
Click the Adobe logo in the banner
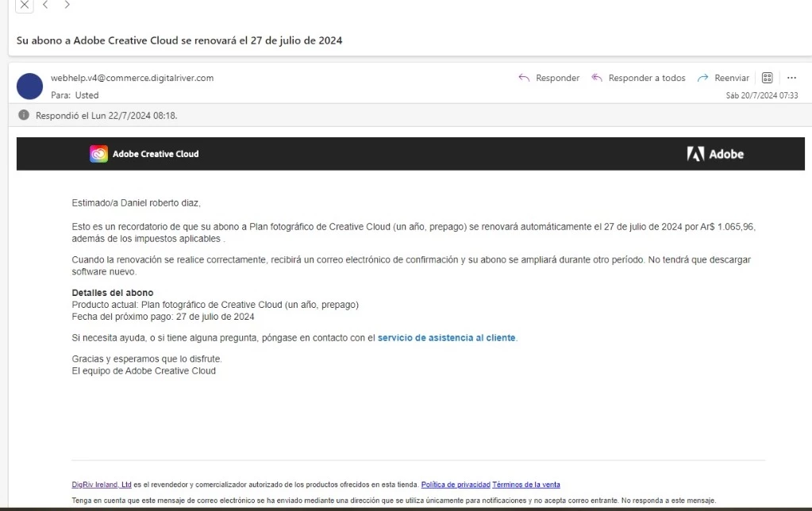coord(715,154)
